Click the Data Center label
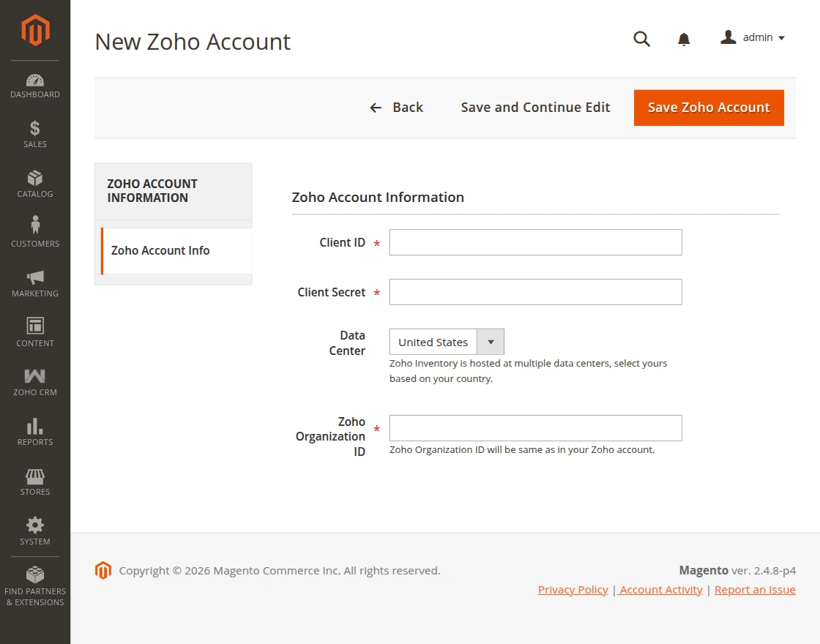 347,343
